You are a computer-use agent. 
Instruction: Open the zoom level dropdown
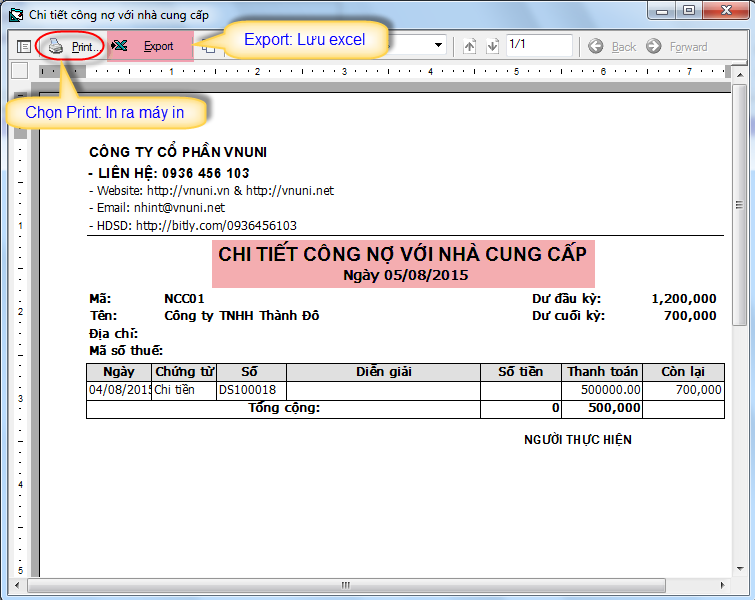[439, 46]
